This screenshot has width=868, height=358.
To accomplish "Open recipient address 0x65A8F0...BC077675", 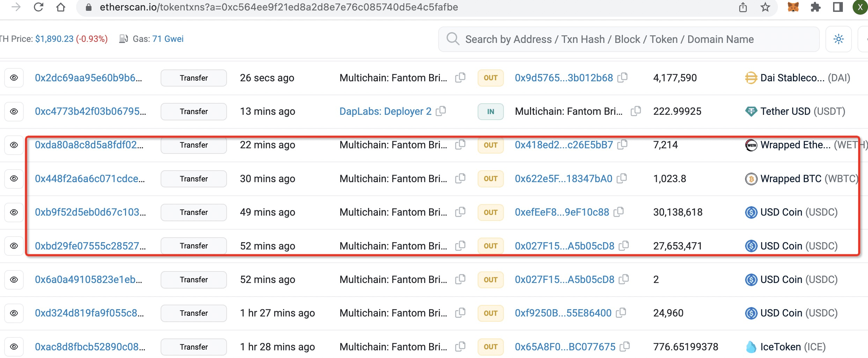I will click(565, 347).
